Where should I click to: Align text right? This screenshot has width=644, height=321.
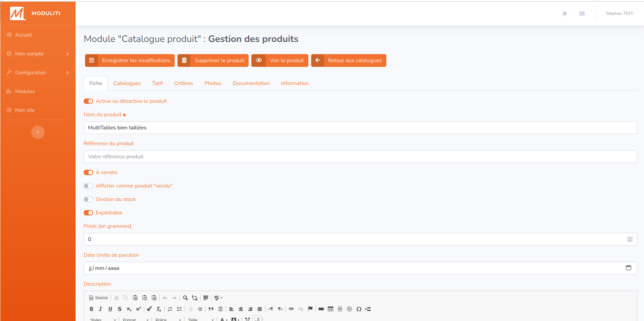tap(250, 309)
